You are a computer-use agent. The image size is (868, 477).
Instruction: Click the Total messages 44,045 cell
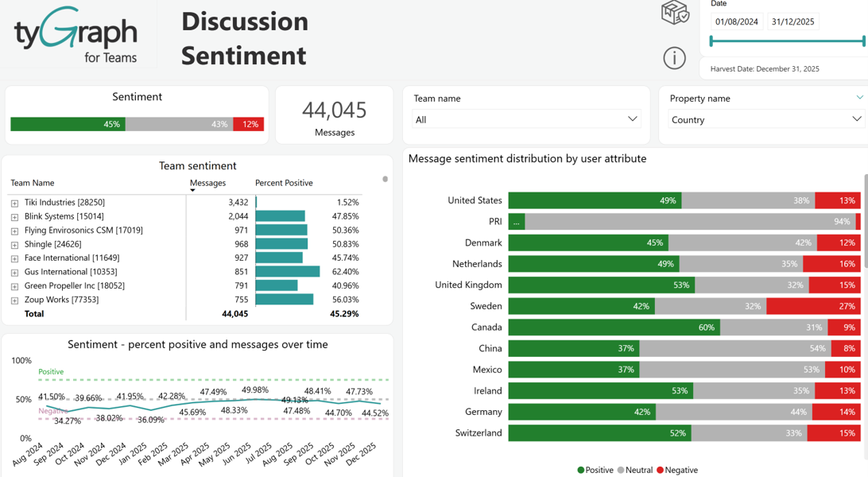click(234, 314)
